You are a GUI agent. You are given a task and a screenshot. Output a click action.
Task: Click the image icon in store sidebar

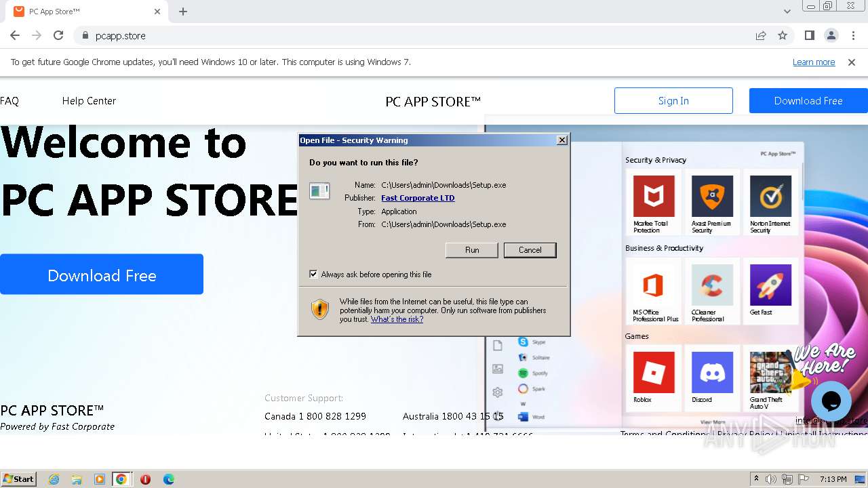(498, 369)
